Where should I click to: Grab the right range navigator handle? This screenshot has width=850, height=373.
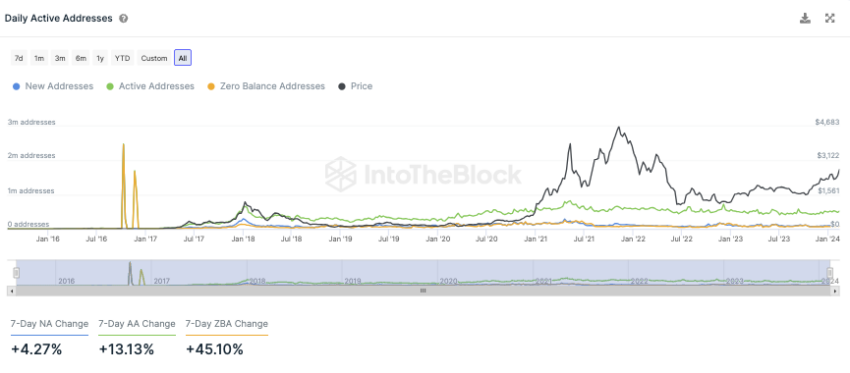click(x=829, y=273)
